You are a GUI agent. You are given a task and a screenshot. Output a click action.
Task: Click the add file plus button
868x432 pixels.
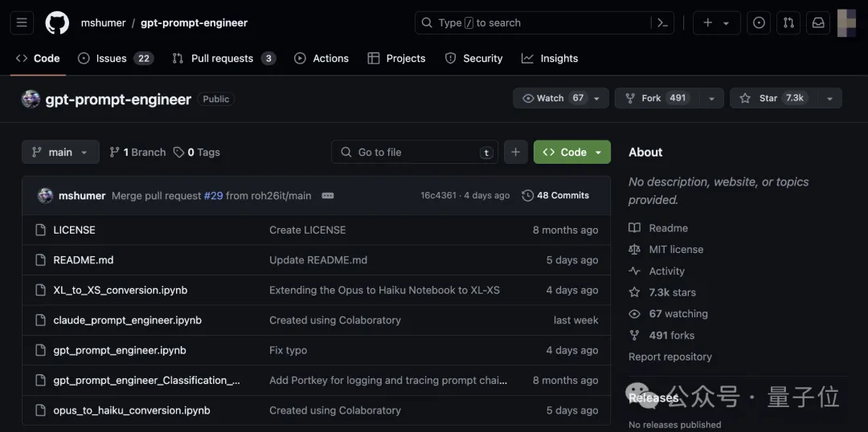click(515, 152)
